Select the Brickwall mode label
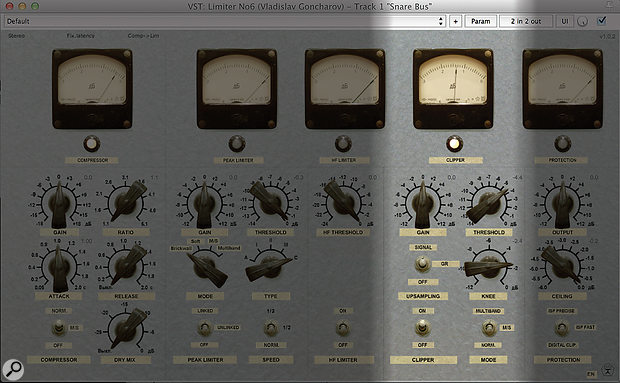Image resolution: width=620 pixels, height=383 pixels. point(181,248)
